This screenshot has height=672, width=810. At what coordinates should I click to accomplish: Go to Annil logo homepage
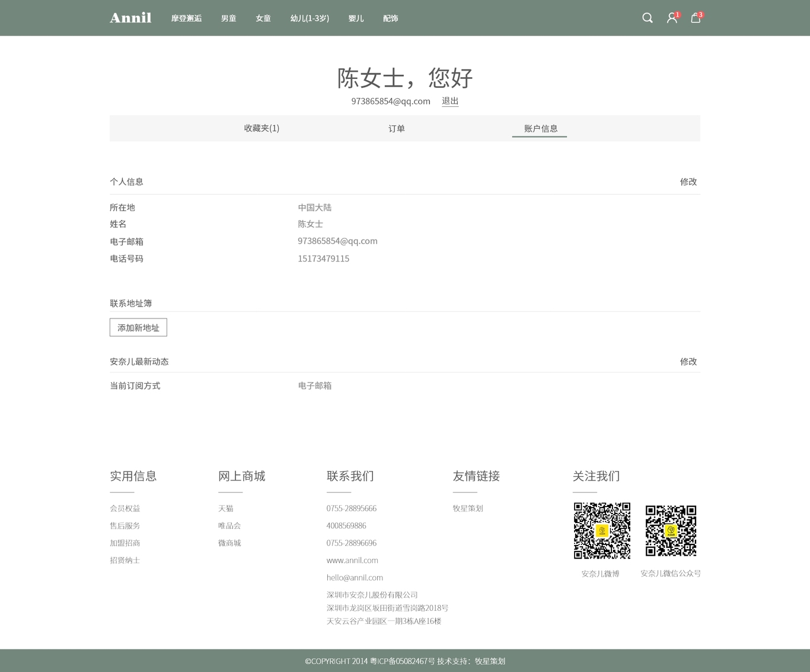click(130, 18)
